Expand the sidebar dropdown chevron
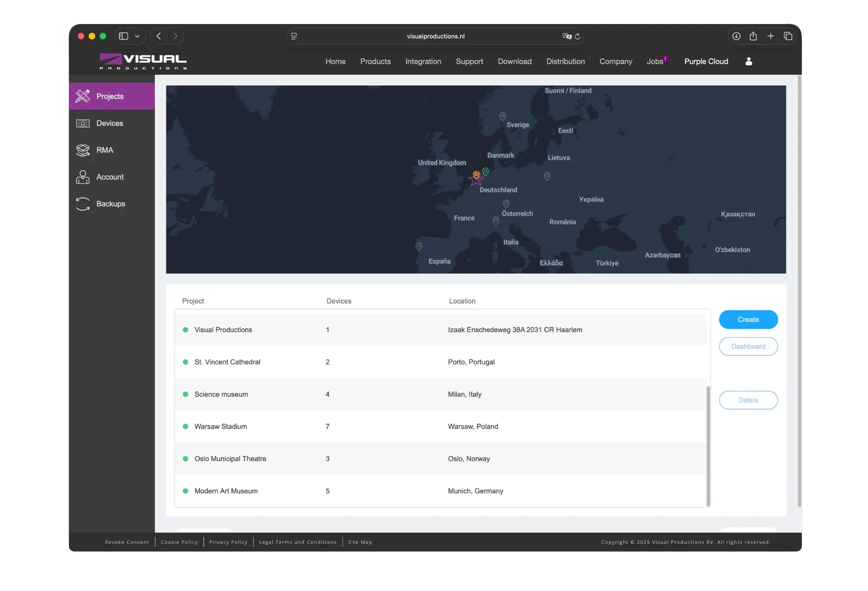 coord(137,36)
